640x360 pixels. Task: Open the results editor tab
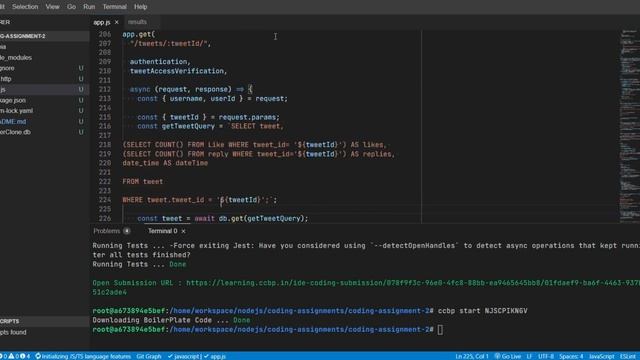coord(137,22)
